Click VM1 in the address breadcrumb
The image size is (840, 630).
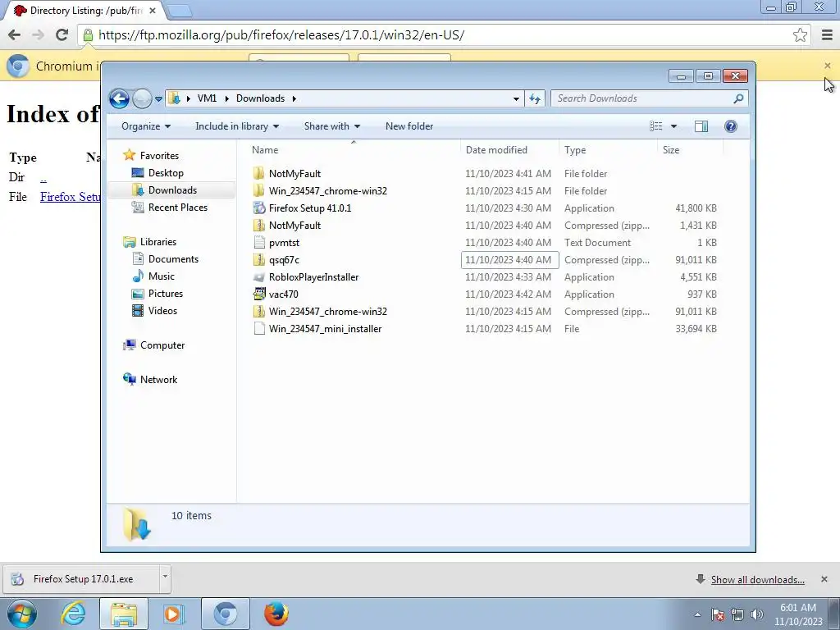(x=207, y=98)
